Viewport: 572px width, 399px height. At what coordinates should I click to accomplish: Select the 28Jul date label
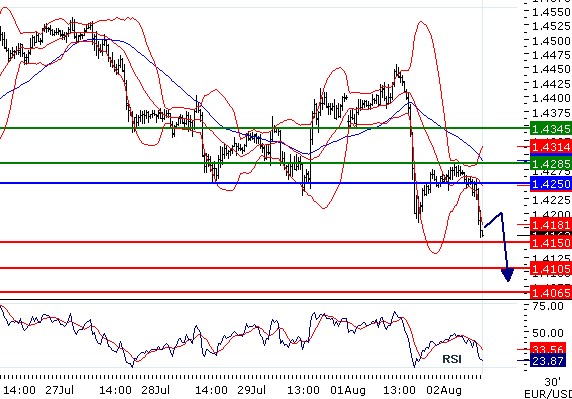[155, 390]
